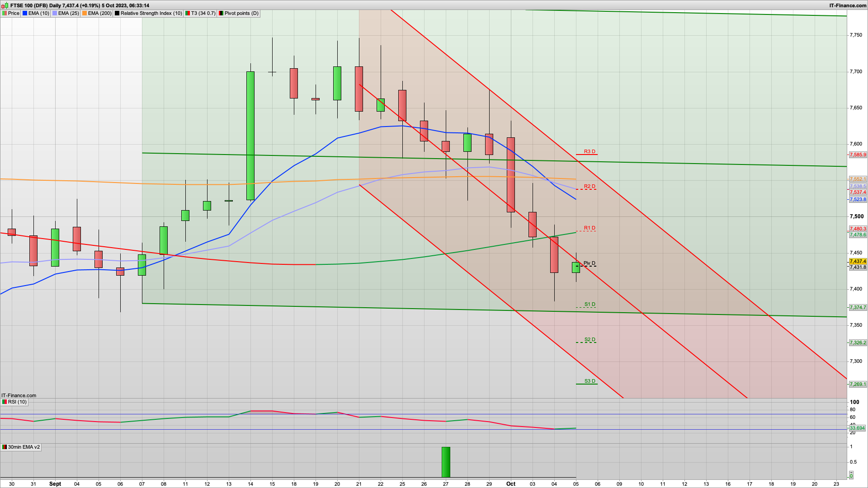Image resolution: width=868 pixels, height=488 pixels.
Task: Select the large green candle on the 14th
Action: (x=250, y=136)
